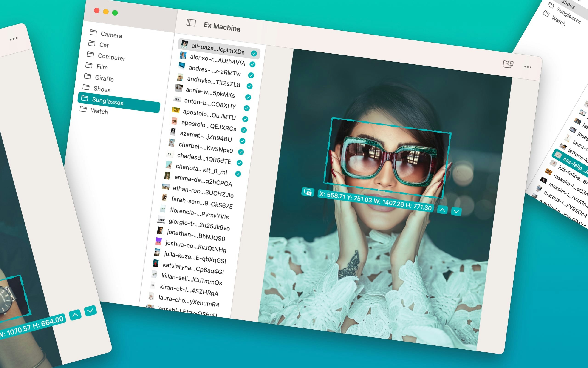Open the three-dots menu in the left background window
588x368 pixels.
tap(14, 39)
